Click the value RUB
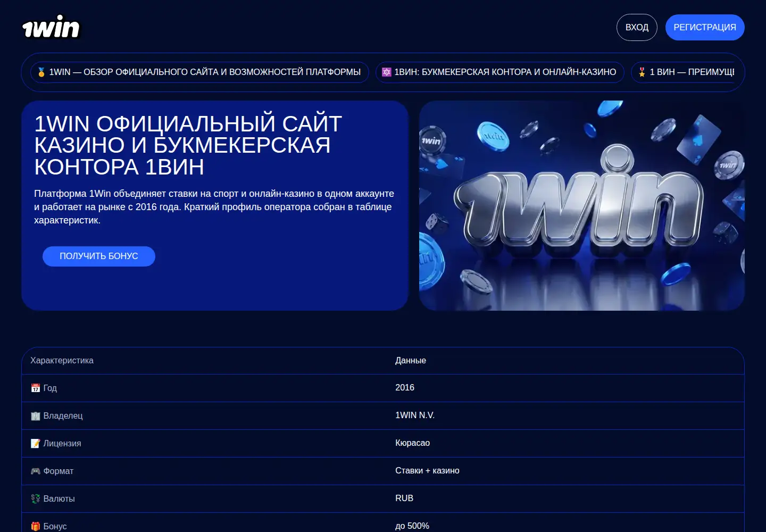The height and width of the screenshot is (532, 766). (x=404, y=498)
